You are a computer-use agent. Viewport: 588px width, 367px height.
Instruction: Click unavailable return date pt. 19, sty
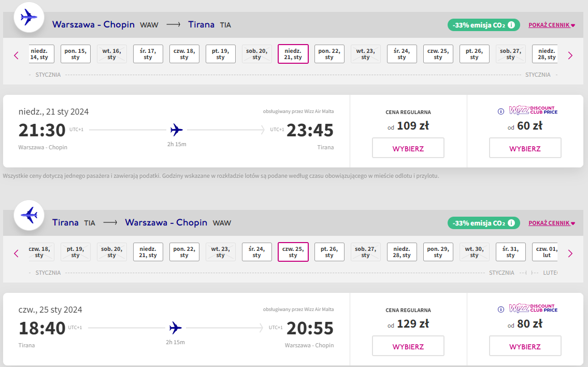[75, 252]
